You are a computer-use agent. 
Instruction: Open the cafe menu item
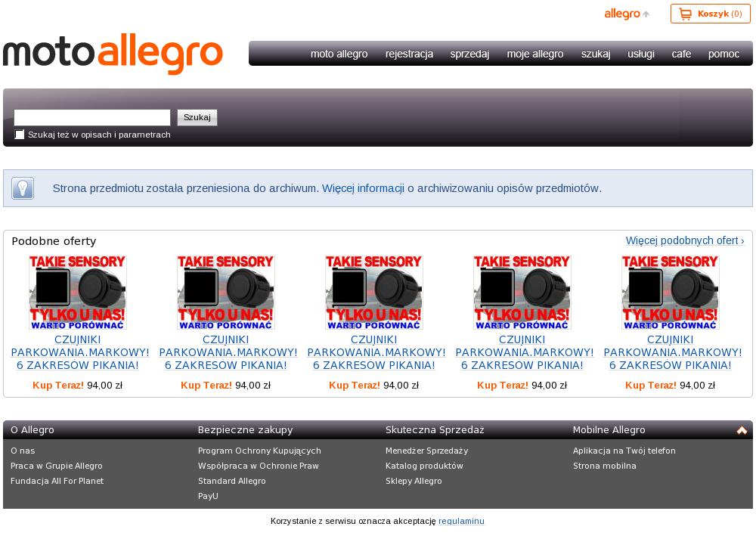click(681, 54)
